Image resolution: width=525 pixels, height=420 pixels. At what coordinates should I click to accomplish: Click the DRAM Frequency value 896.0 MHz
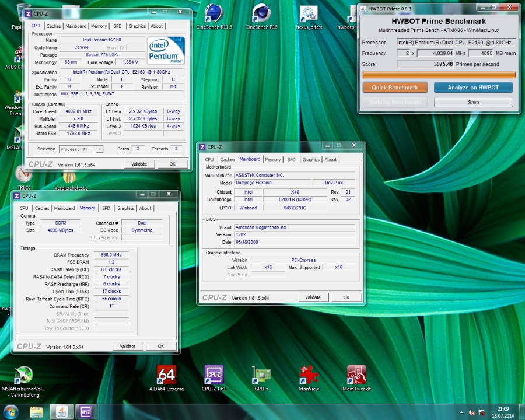[111, 255]
